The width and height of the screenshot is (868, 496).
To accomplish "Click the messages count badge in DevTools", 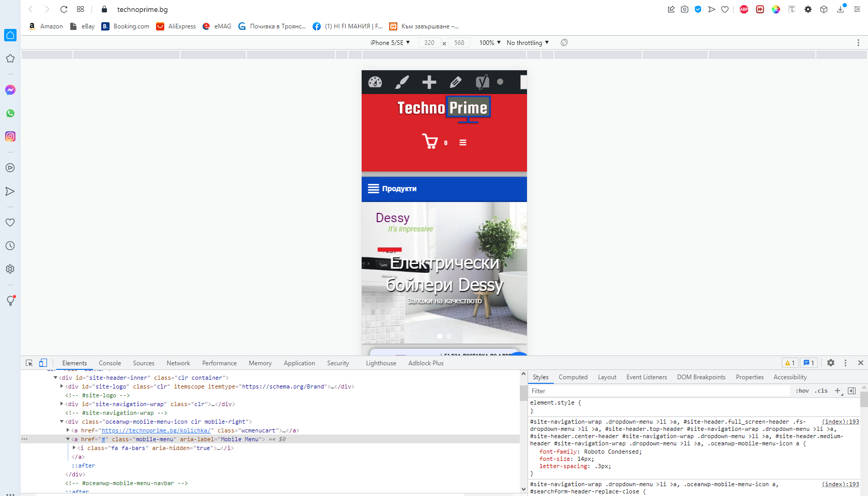I will [809, 363].
